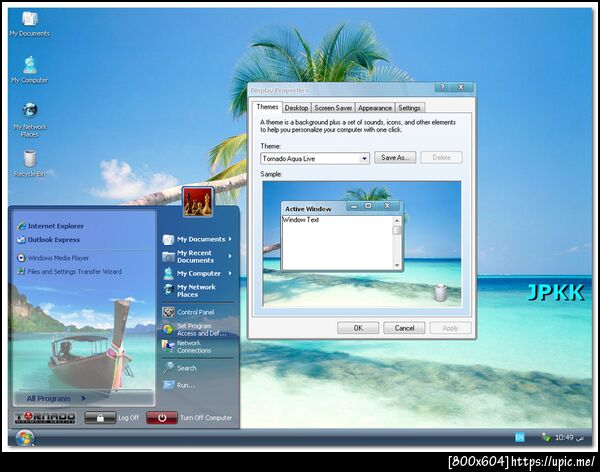Open Outlook Express in Start menu
This screenshot has height=472, width=600.
[x=48, y=240]
